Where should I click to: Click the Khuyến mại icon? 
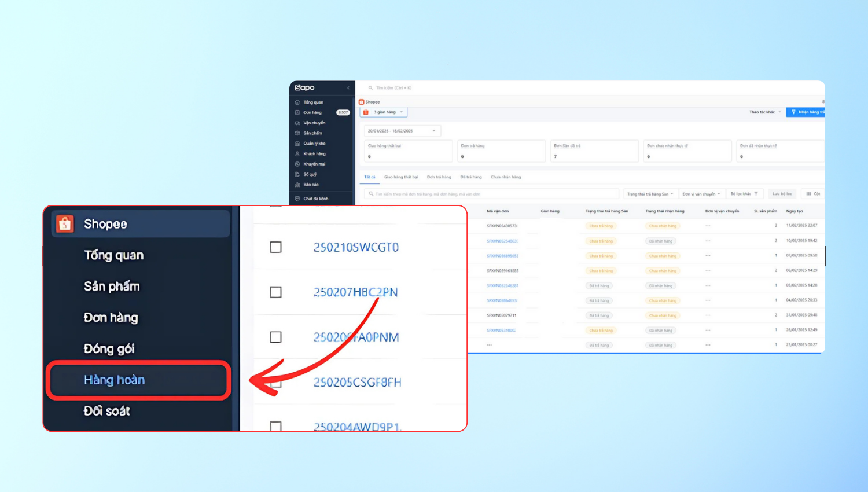[297, 164]
